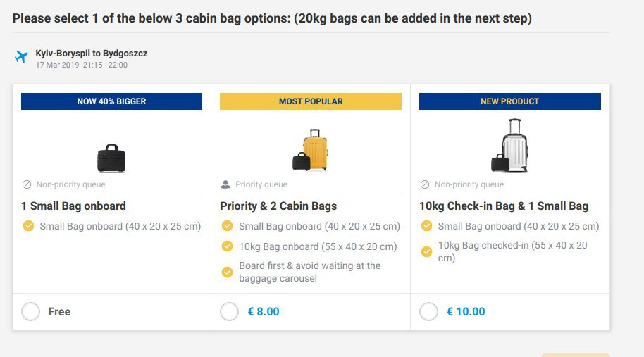This screenshot has height=357, width=644.
Task: Click the yellow suitcase with bag image
Action: [311, 150]
